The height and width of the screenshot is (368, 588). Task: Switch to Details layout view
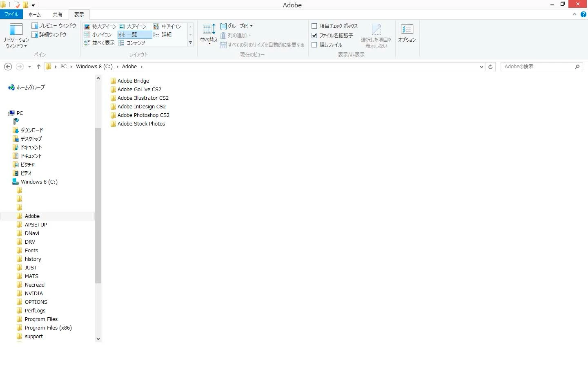pos(163,35)
